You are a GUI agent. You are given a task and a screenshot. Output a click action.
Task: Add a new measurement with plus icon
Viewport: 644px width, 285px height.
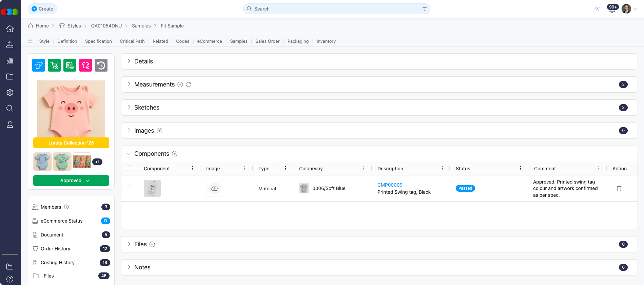pos(180,84)
